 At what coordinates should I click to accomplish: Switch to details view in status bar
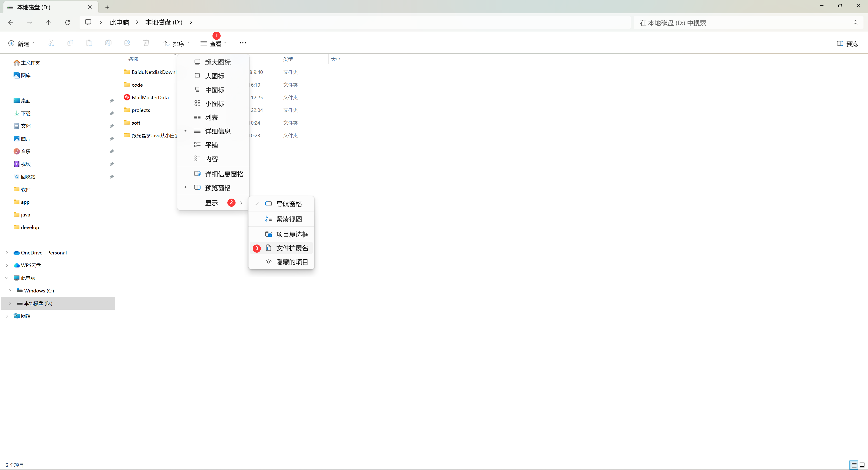coord(854,465)
